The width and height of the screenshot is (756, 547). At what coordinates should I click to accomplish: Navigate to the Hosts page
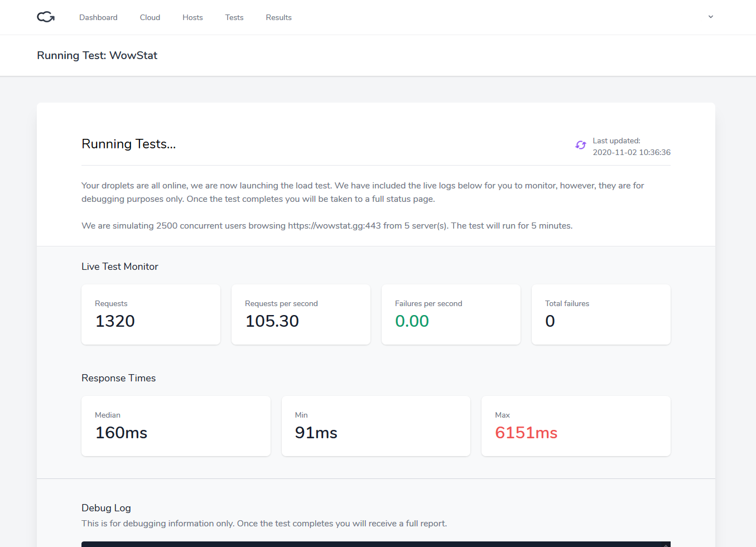(x=192, y=17)
